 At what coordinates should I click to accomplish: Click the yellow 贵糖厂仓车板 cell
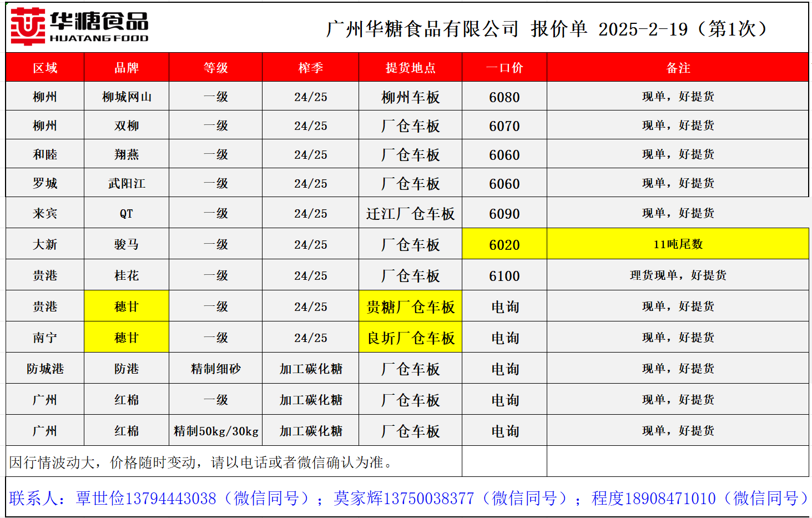(410, 306)
